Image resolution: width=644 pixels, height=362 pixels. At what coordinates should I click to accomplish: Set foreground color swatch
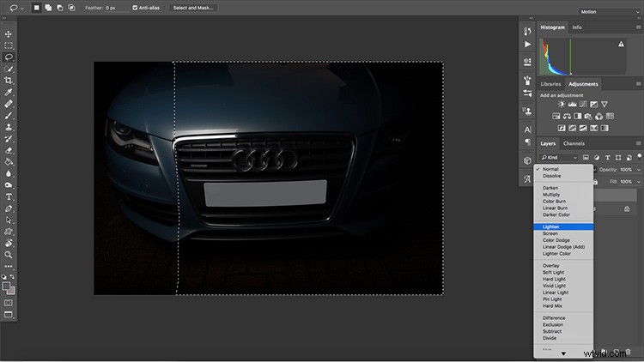click(7, 287)
